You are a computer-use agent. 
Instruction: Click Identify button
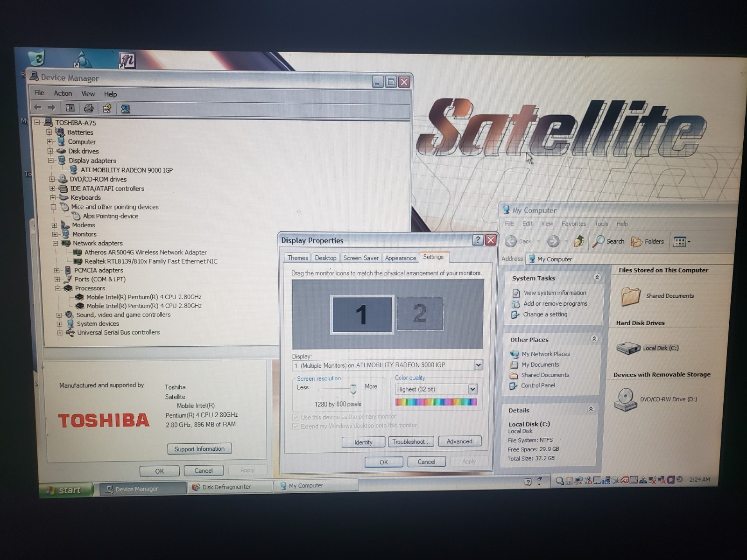tap(363, 442)
